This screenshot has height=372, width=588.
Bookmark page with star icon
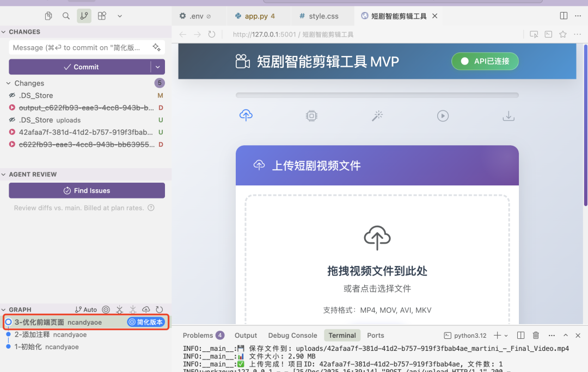coord(563,34)
